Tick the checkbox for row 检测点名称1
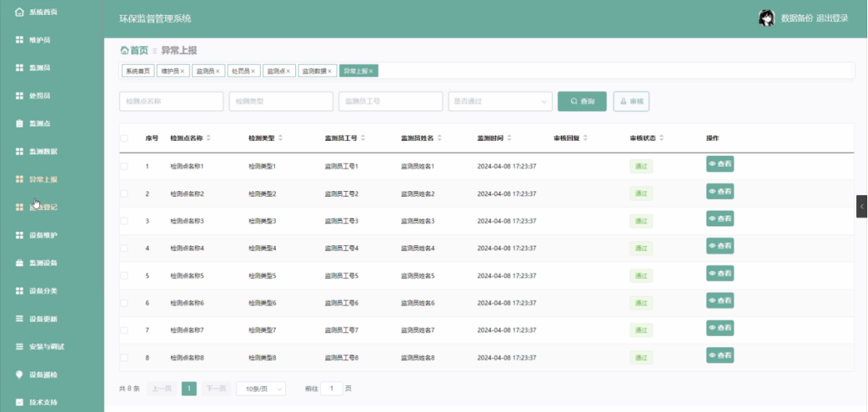This screenshot has height=412, width=868. coord(124,166)
